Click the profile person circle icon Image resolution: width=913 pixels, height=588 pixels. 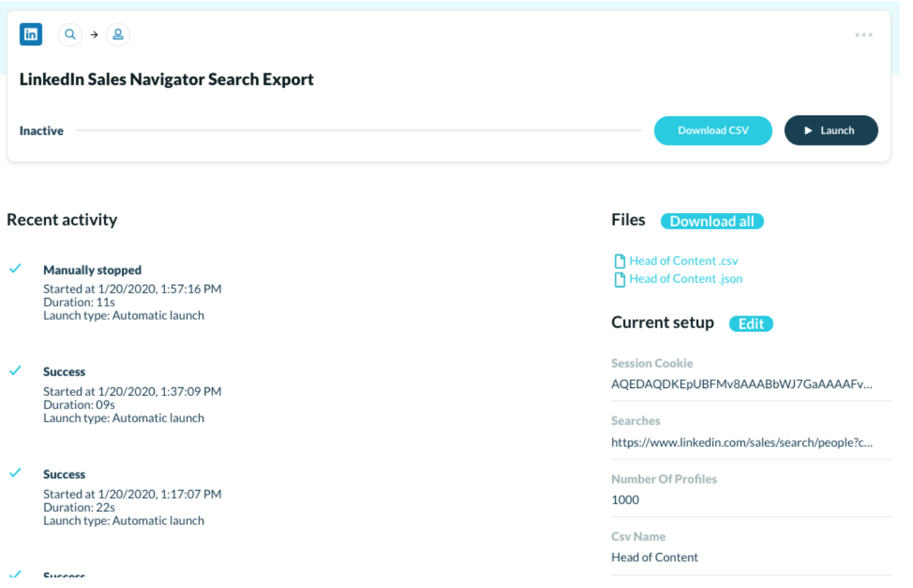[118, 34]
